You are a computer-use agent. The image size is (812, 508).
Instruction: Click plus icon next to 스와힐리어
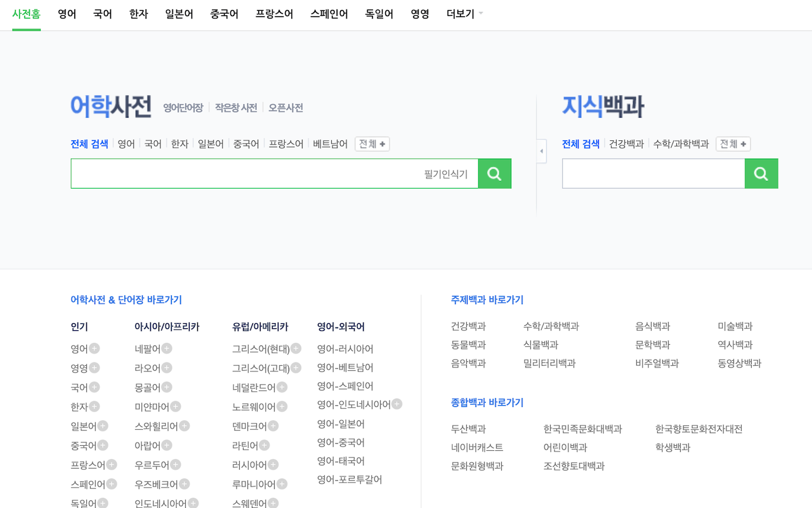[185, 425]
